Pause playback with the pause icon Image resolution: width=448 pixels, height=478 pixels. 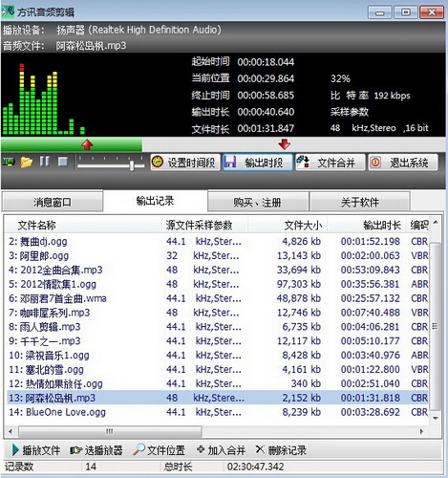click(45, 162)
